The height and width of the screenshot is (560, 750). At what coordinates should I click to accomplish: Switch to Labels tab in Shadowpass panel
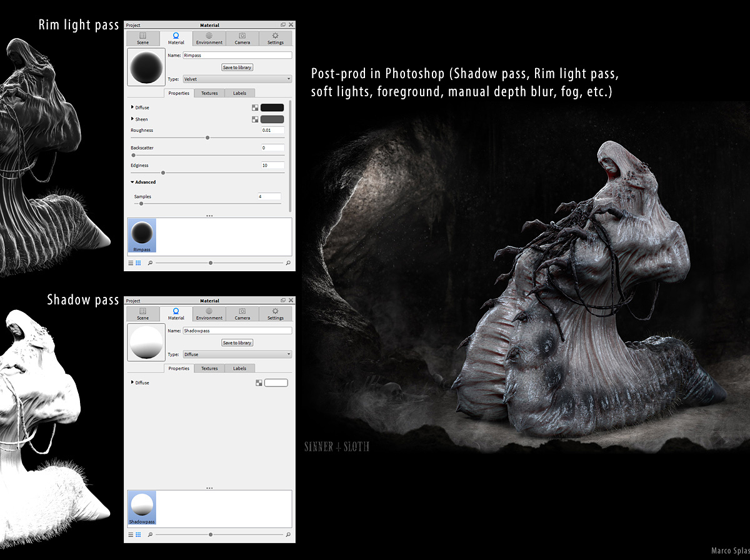[x=239, y=369]
